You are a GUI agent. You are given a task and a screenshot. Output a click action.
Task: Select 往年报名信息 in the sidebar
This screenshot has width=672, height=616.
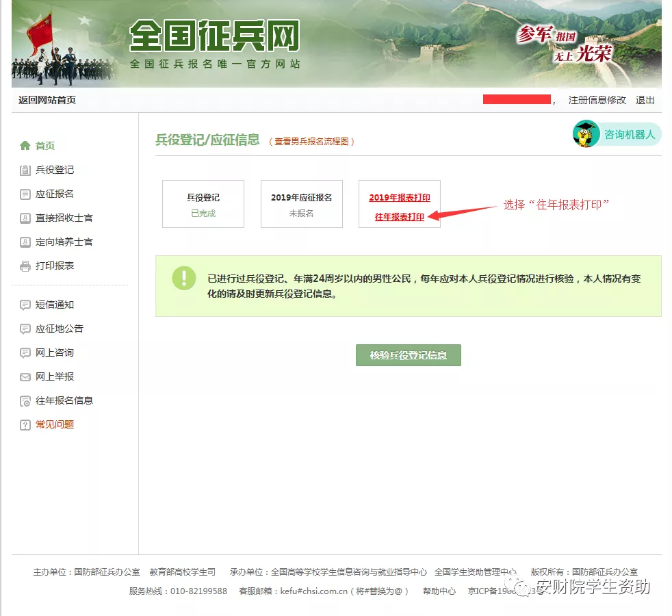click(x=64, y=400)
